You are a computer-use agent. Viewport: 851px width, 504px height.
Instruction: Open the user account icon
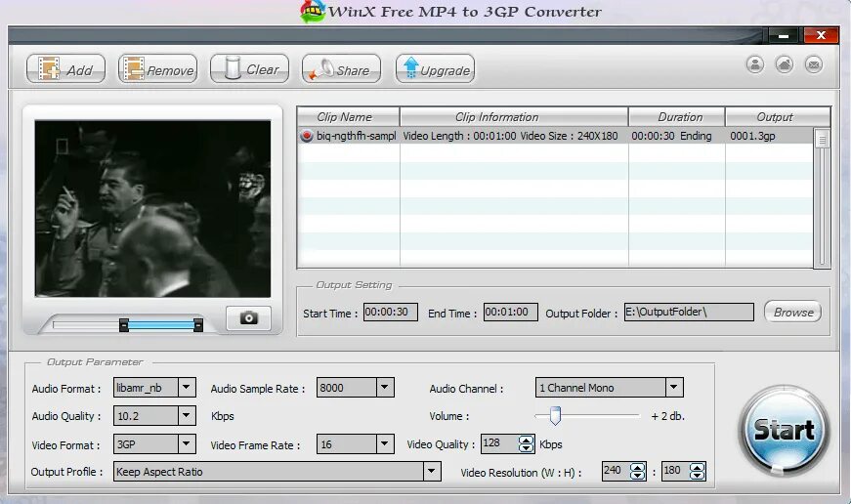coord(755,64)
